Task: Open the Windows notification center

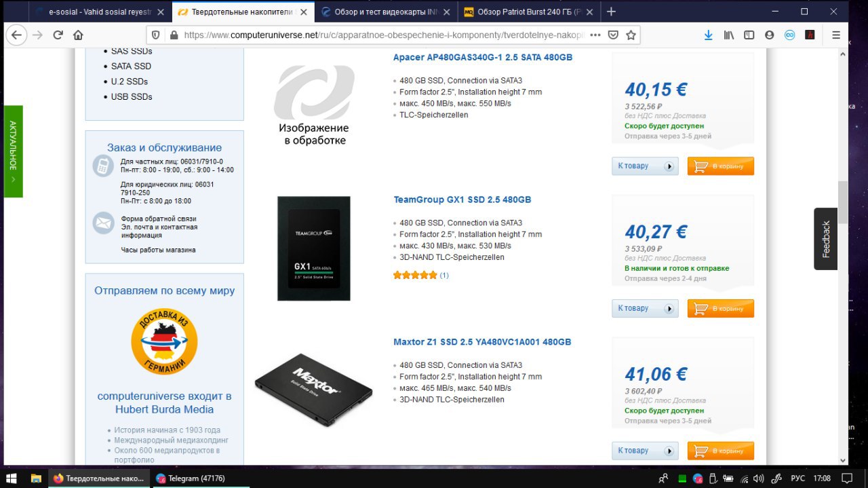Action: click(x=846, y=478)
